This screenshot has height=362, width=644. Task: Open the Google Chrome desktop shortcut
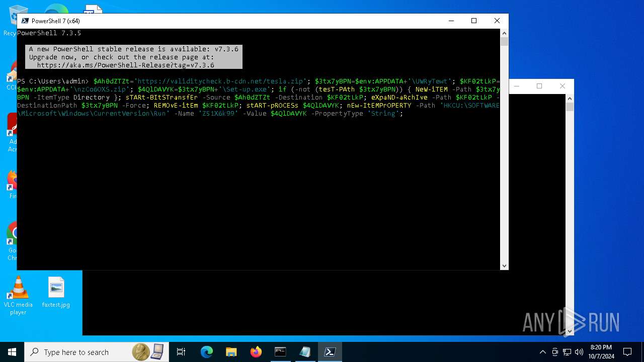click(x=12, y=241)
